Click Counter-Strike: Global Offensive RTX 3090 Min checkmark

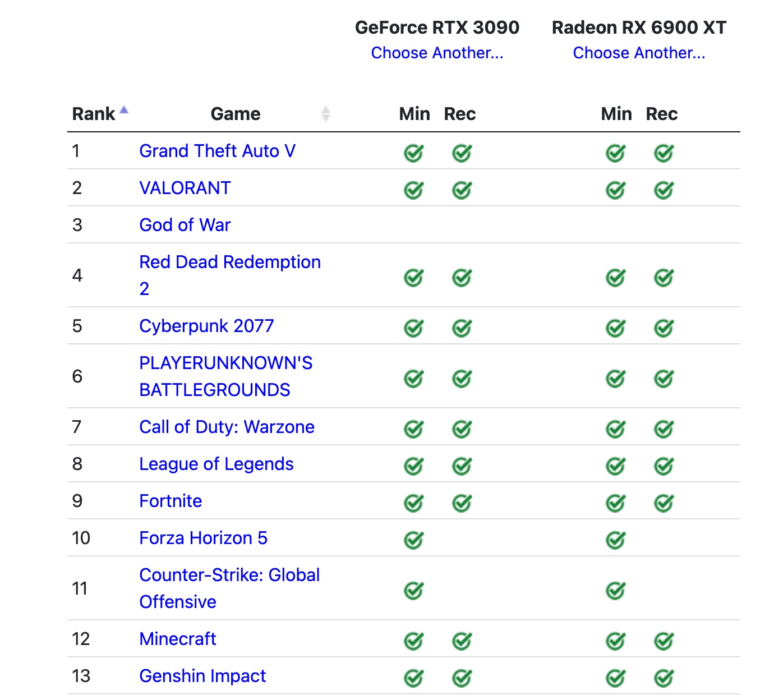click(x=414, y=590)
